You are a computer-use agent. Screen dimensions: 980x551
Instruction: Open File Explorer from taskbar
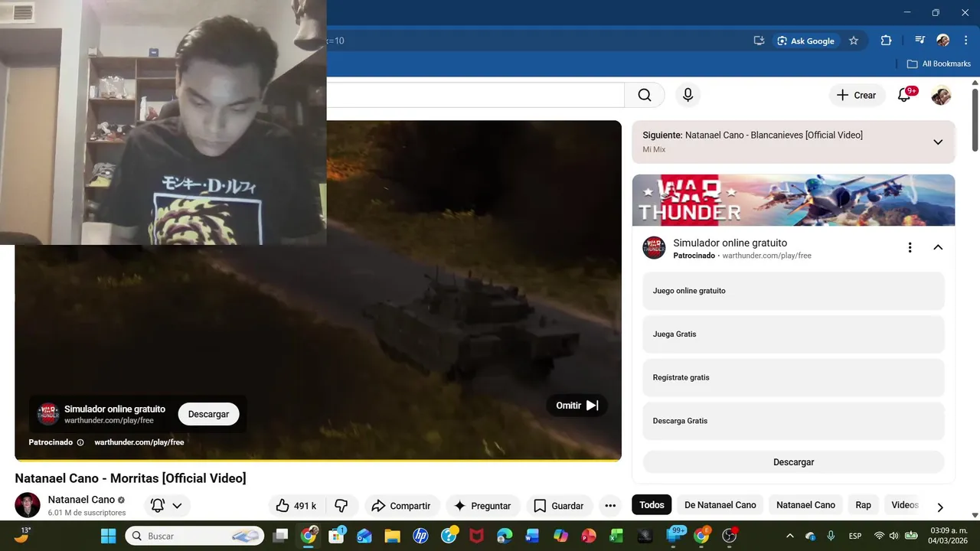(x=392, y=536)
